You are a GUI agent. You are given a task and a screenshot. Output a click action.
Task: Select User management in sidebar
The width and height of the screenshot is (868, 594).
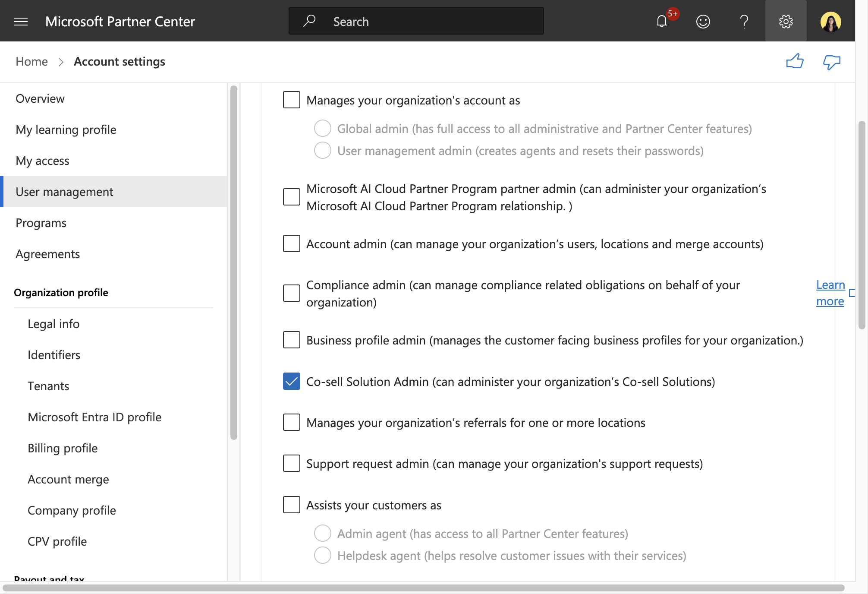pyautogui.click(x=113, y=192)
